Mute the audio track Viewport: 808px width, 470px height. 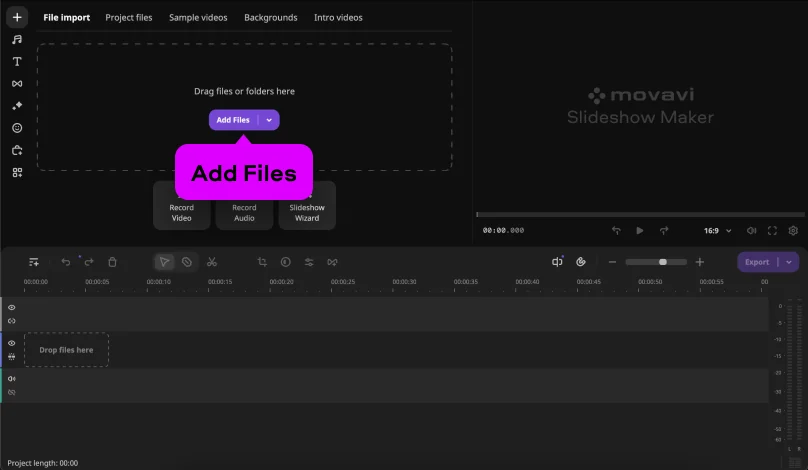(x=12, y=379)
